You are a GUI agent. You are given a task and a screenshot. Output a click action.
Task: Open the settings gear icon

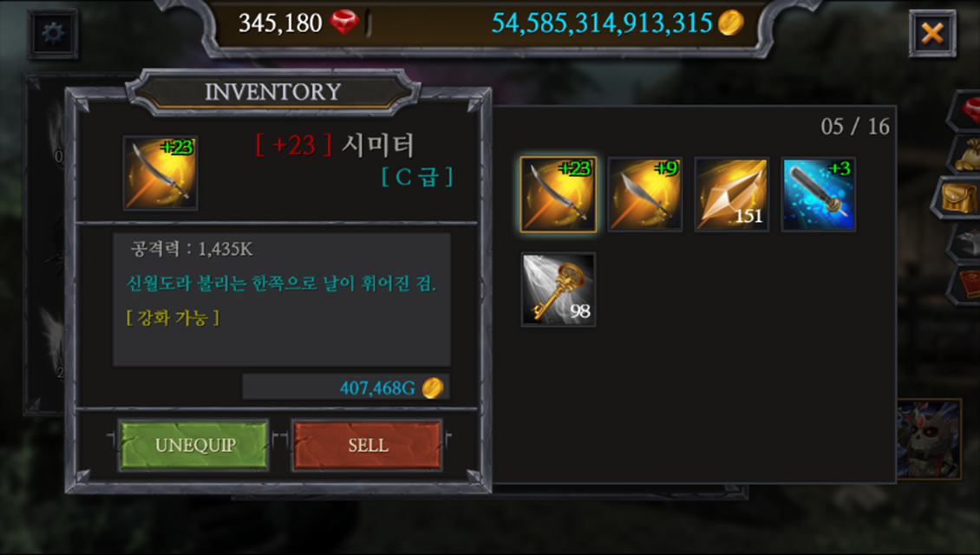[53, 33]
